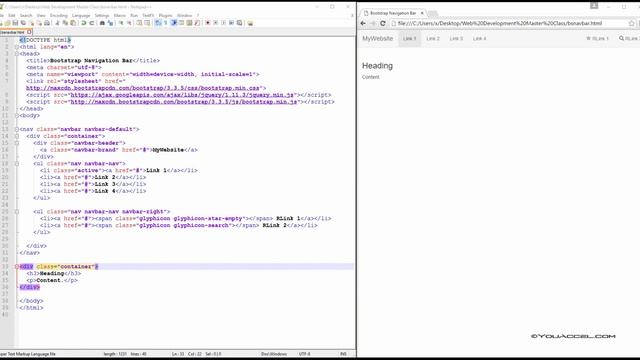This screenshot has height=360, width=640.
Task: Click the bootstrap.min.css URL in code
Action: coord(143,88)
